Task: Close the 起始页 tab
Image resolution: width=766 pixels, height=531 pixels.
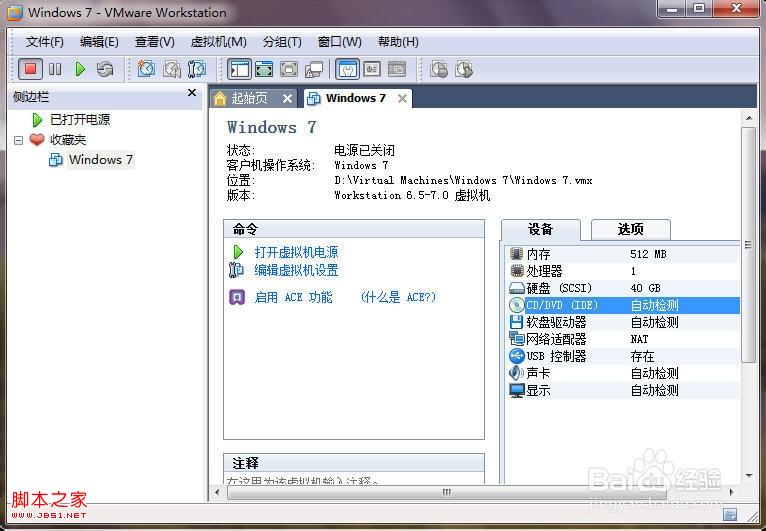Action: click(288, 99)
